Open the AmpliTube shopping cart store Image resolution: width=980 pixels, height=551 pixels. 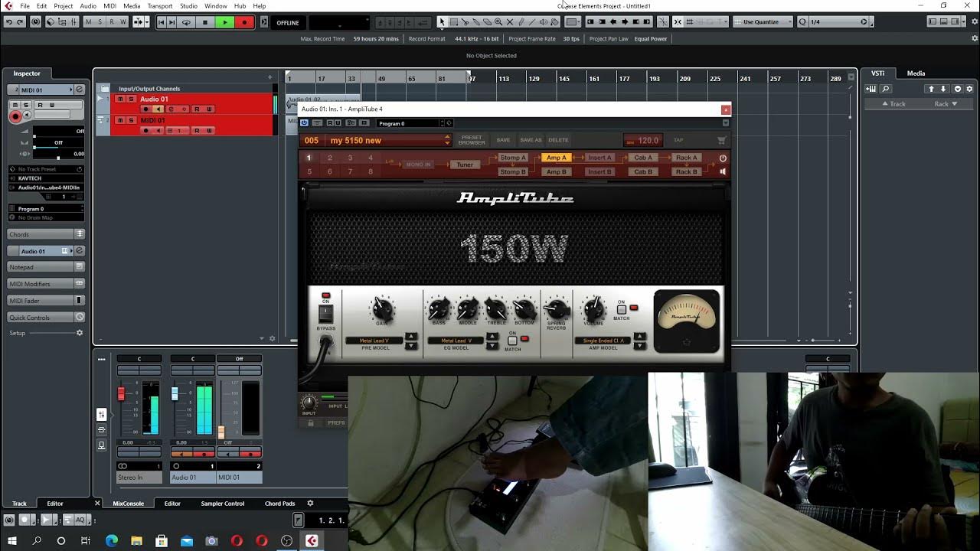point(721,140)
